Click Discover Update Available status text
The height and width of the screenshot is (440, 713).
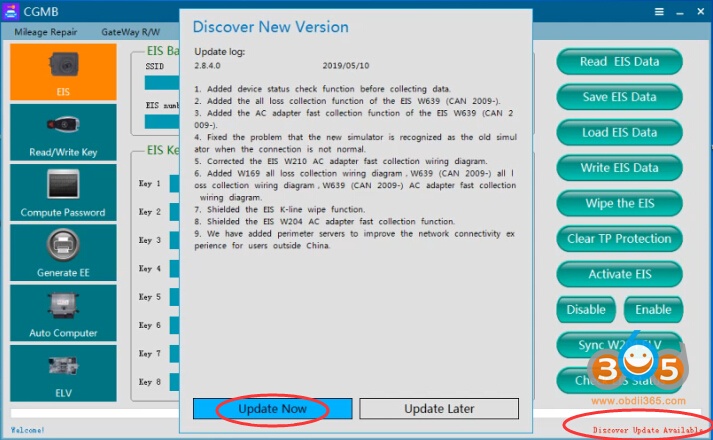coord(648,430)
